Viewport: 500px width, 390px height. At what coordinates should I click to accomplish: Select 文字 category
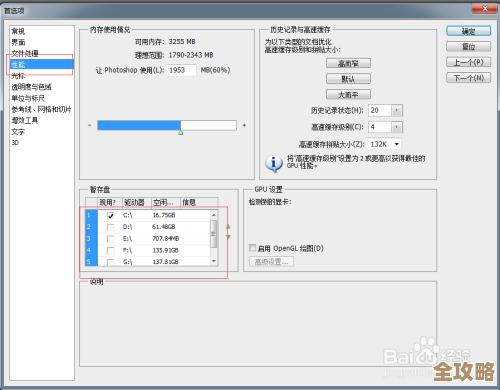pos(18,132)
